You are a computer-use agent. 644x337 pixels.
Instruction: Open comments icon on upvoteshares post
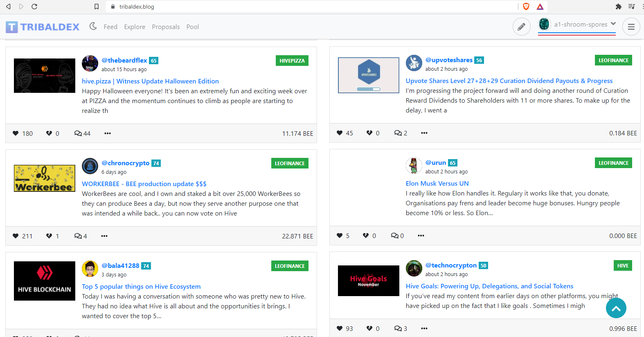398,133
